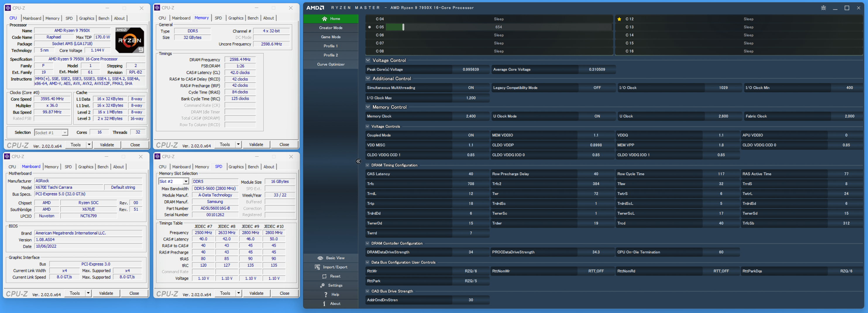
Task: Click the bug icon in Ryzen Master title bar
Action: (x=824, y=8)
